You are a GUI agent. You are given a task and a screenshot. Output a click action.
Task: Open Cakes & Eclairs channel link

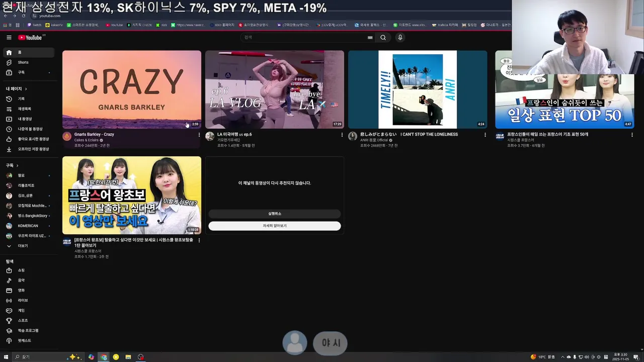[x=87, y=140]
